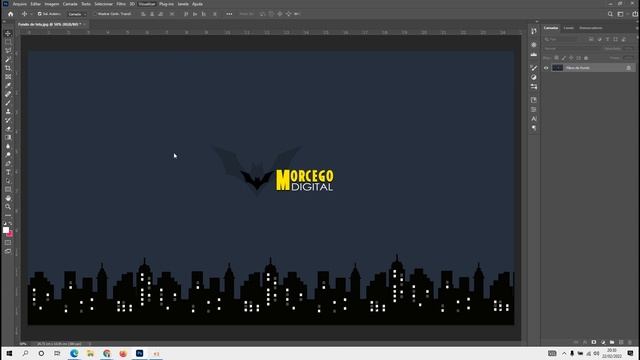This screenshot has width=640, height=360.
Task: Open the workspace switcher dropdown
Action: (x=621, y=14)
